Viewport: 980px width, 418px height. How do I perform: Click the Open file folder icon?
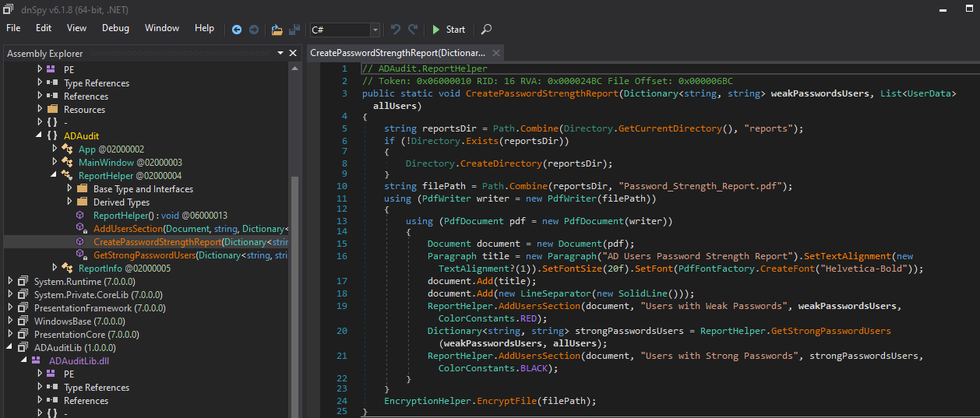(277, 30)
